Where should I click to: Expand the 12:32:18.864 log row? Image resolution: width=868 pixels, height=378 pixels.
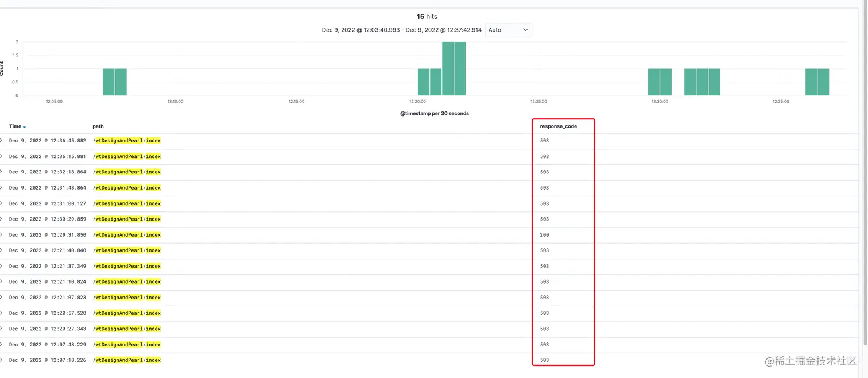point(1,172)
